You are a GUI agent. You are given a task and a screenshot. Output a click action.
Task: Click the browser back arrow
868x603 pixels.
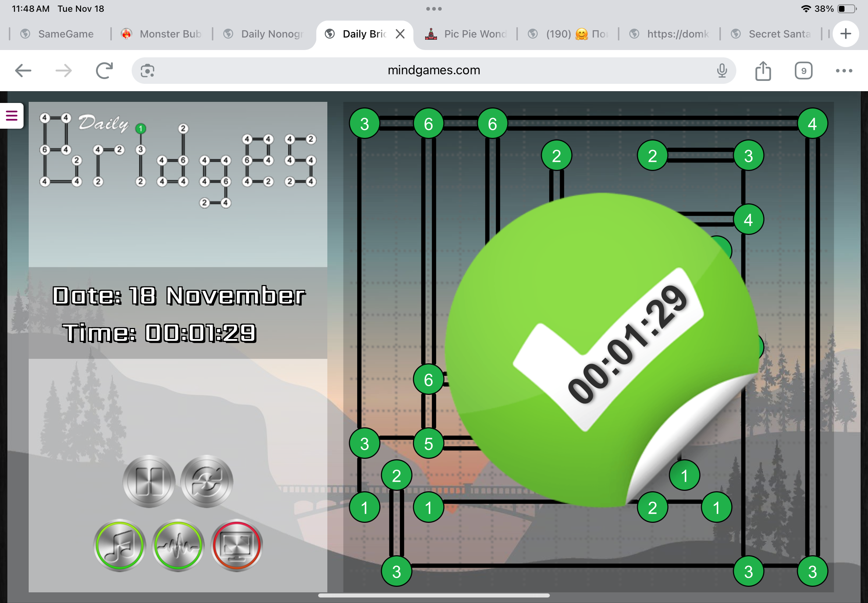[23, 71]
